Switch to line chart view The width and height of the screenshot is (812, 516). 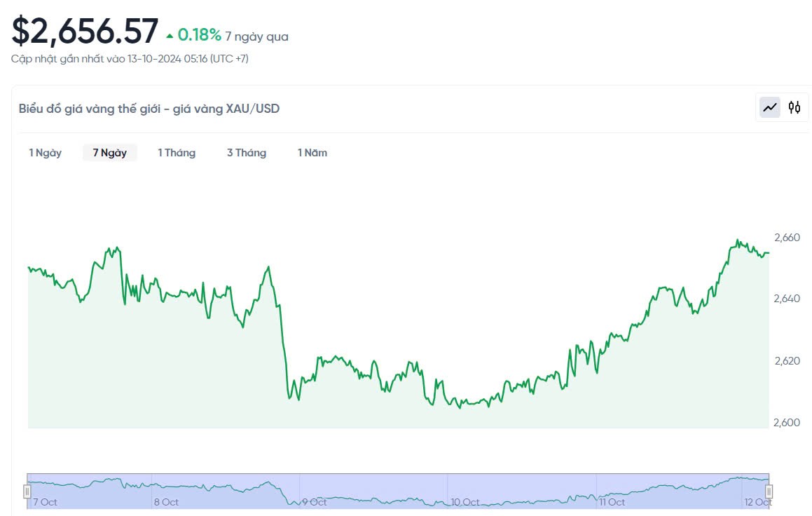click(770, 107)
